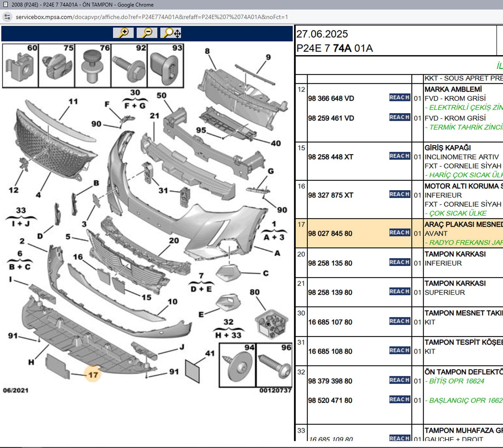The height and width of the screenshot is (448, 503).
Task: Click the URL in the address bar
Action: pos(152,17)
